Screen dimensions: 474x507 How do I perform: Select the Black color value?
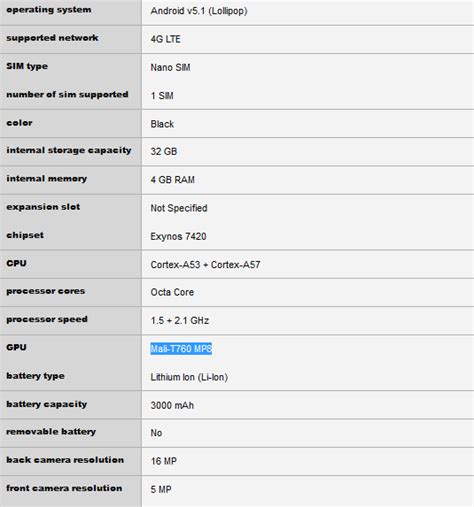[162, 124]
